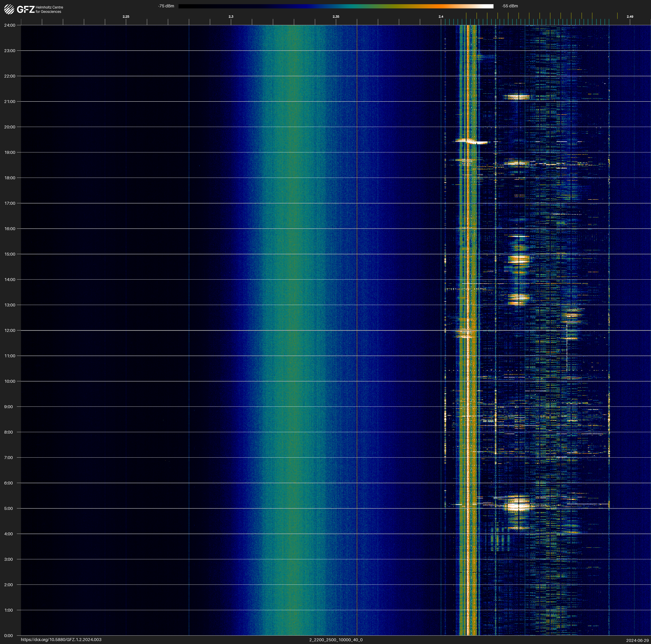Screen dimensions: 651x644
Task: Click the -75 dBm scale label
Action: (166, 6)
